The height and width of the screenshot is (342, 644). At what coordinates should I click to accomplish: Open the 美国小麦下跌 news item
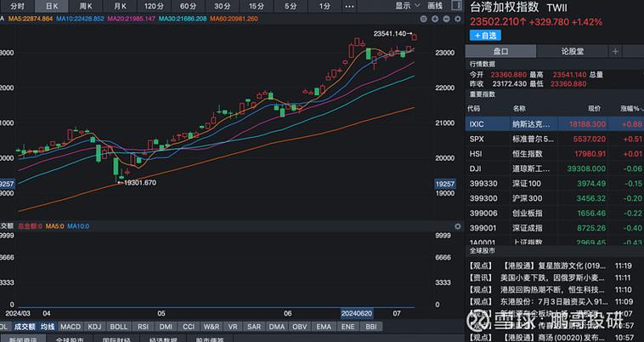[551, 278]
